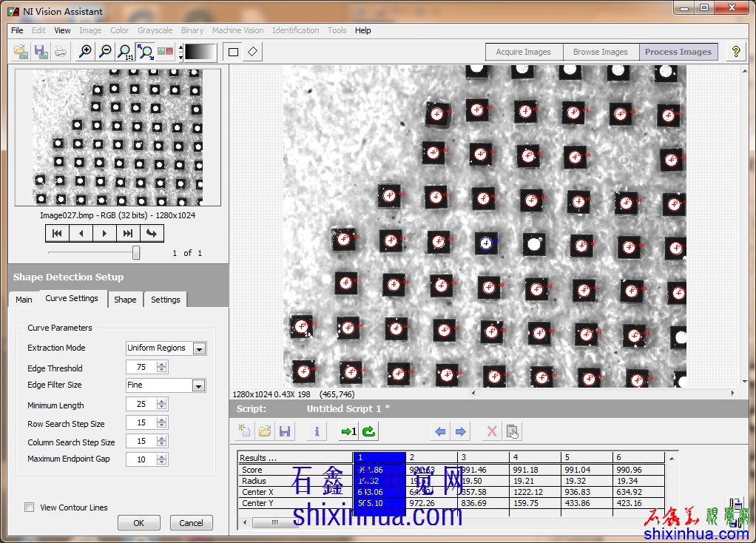Enable the View Contour Lines checkbox
This screenshot has width=756, height=543.
[30, 507]
